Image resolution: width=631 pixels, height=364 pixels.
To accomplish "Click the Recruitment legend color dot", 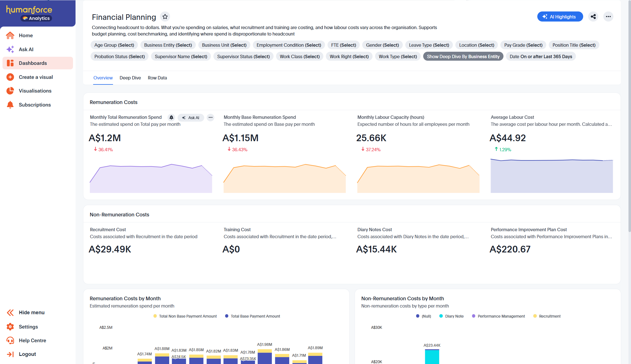I will tap(535, 316).
